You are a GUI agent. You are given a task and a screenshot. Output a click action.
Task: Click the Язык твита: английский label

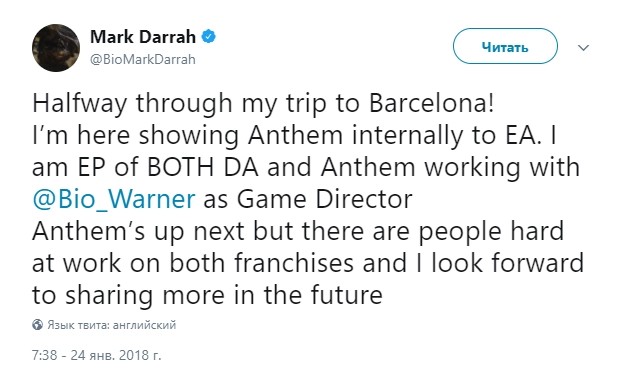pos(112,324)
